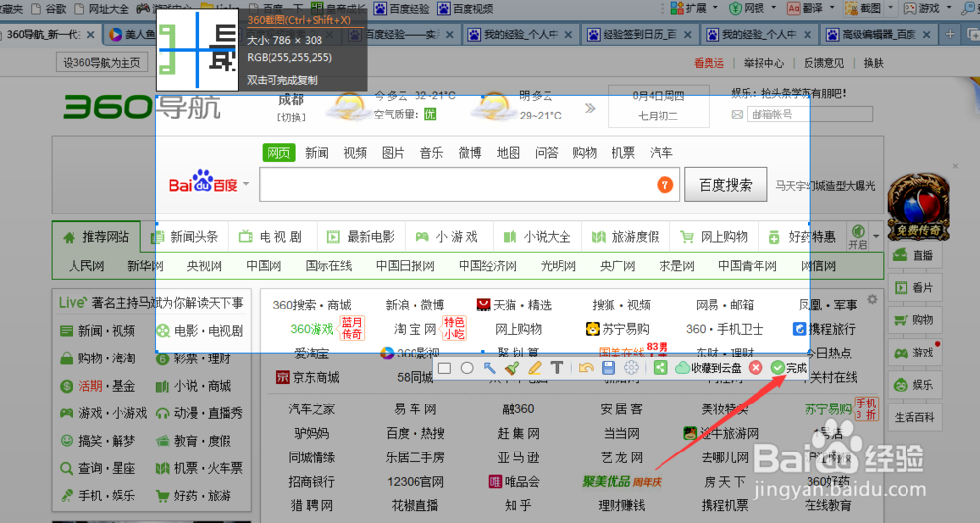980x523 pixels.
Task: Select the yellow pencil highlighter tool
Action: pos(534,368)
